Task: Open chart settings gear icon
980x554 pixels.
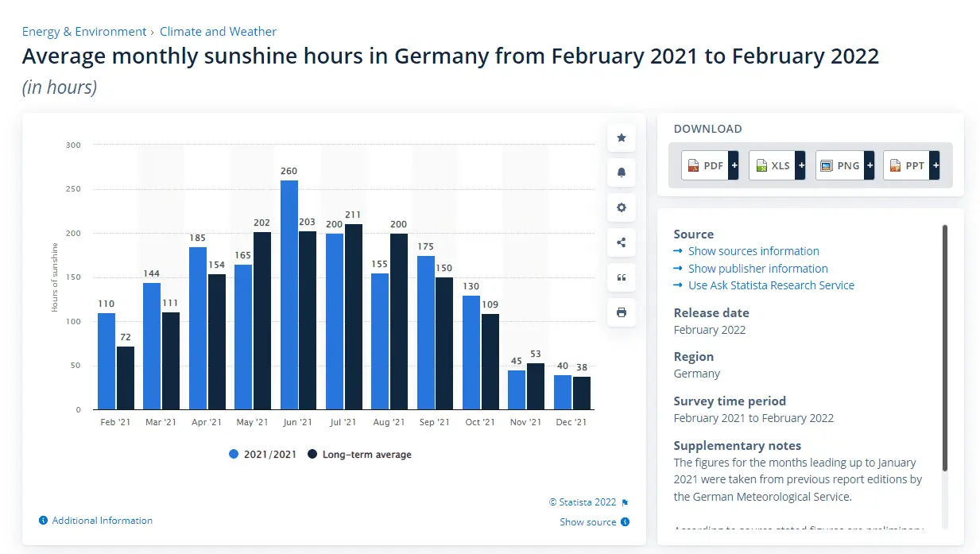Action: coord(621,207)
